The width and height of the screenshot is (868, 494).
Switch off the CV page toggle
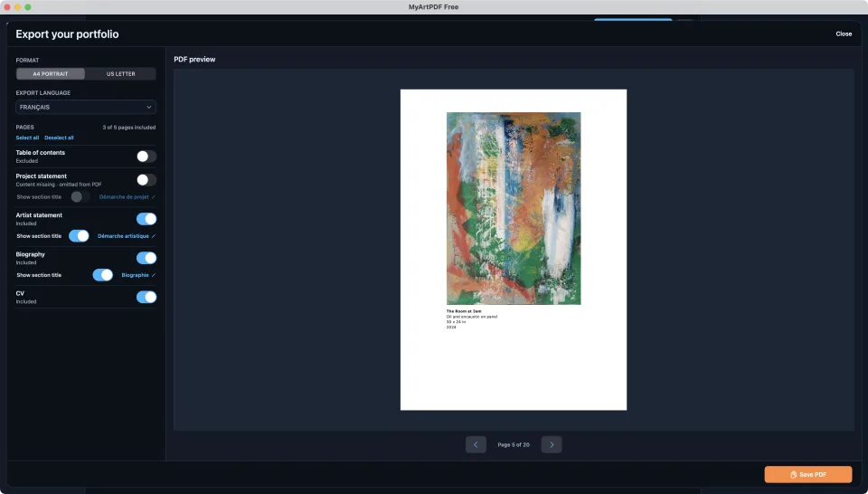point(146,297)
